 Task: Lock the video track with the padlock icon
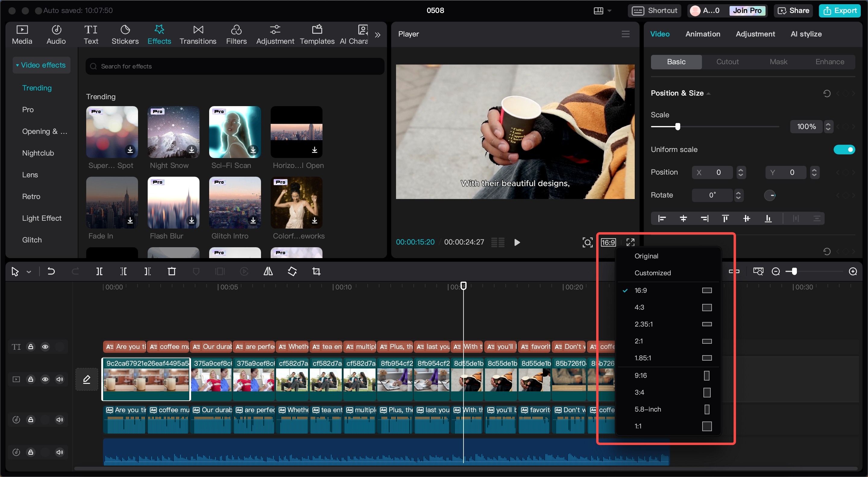click(31, 379)
